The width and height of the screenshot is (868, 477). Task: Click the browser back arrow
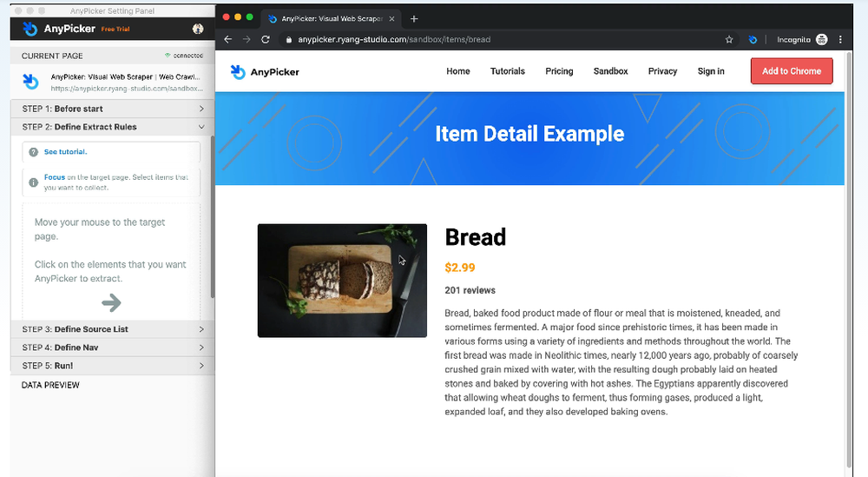click(x=227, y=39)
